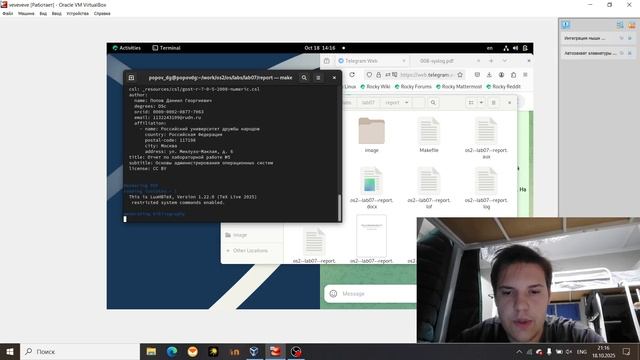Open the terminal hamburger menu
This screenshot has width=640, height=360.
[318, 78]
